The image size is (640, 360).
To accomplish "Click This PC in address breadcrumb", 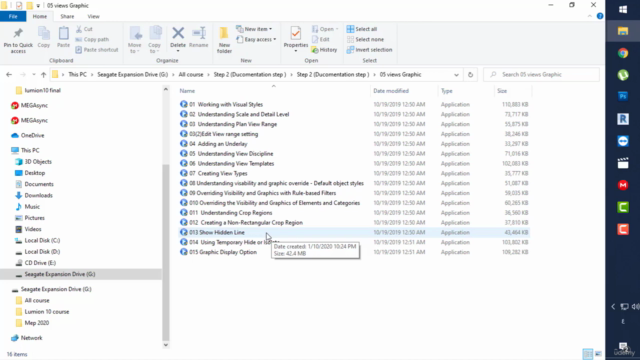I will pos(77,75).
